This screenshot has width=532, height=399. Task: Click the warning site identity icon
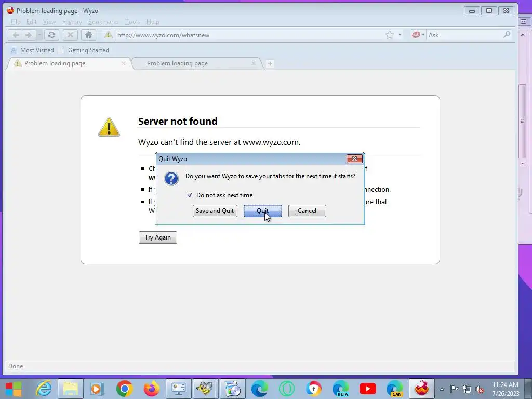(108, 35)
